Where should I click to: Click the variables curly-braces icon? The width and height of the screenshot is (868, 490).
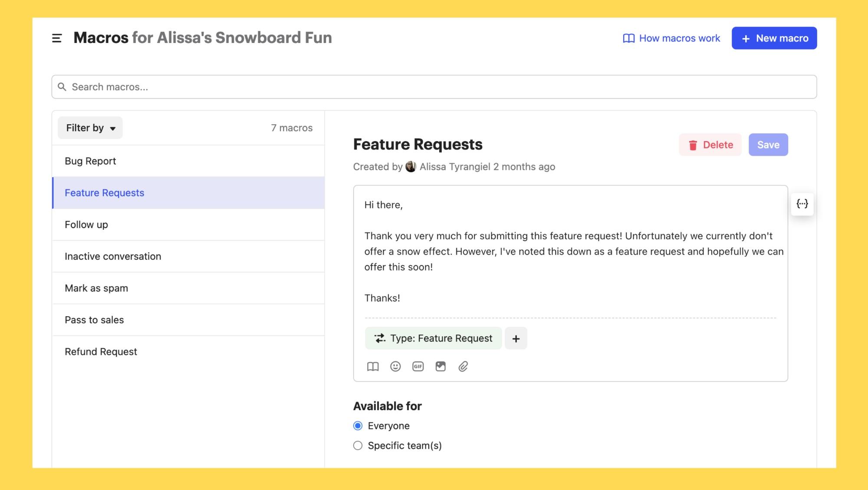click(x=802, y=204)
